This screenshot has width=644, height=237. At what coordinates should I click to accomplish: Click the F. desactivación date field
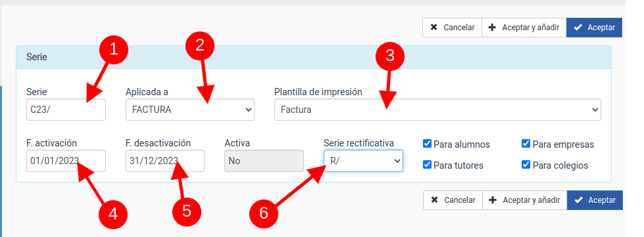coord(165,161)
